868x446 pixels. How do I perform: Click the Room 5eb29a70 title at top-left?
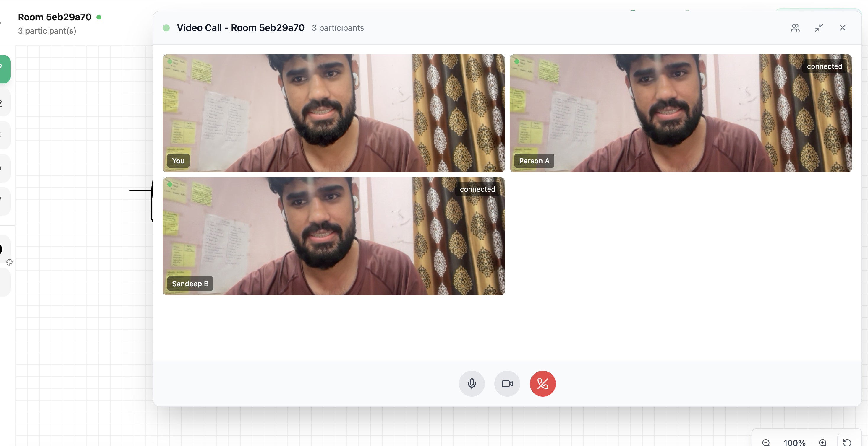54,17
